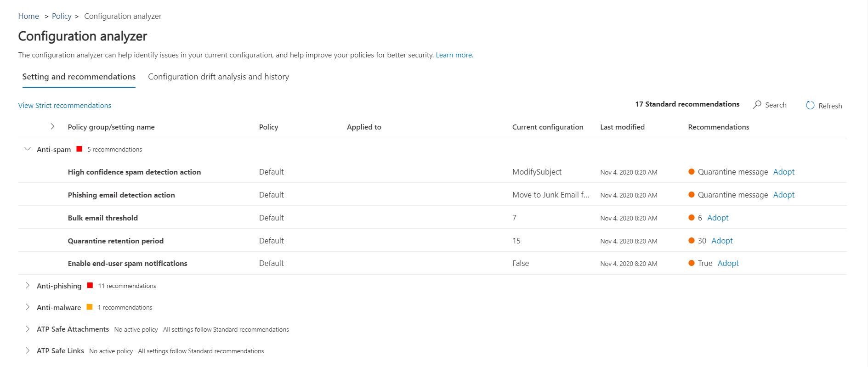Click the Current configuration column header
The width and height of the screenshot is (868, 367).
[548, 127]
